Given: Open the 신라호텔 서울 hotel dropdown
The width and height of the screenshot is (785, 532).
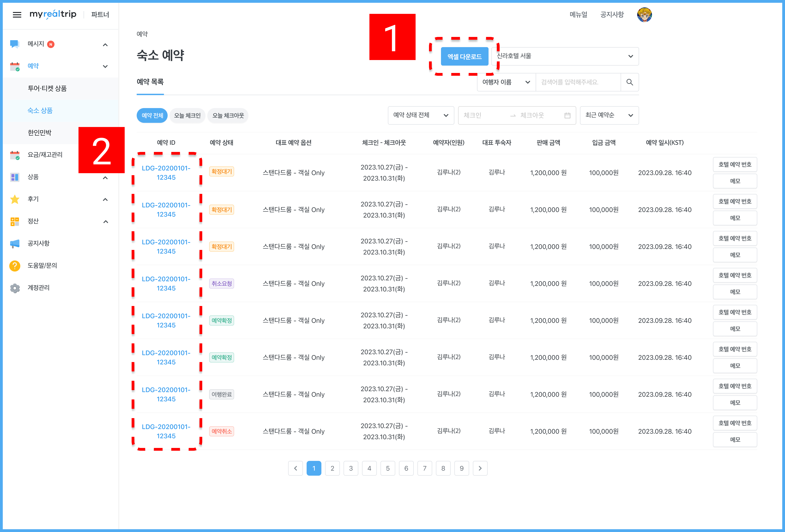Looking at the screenshot, I should click(565, 56).
